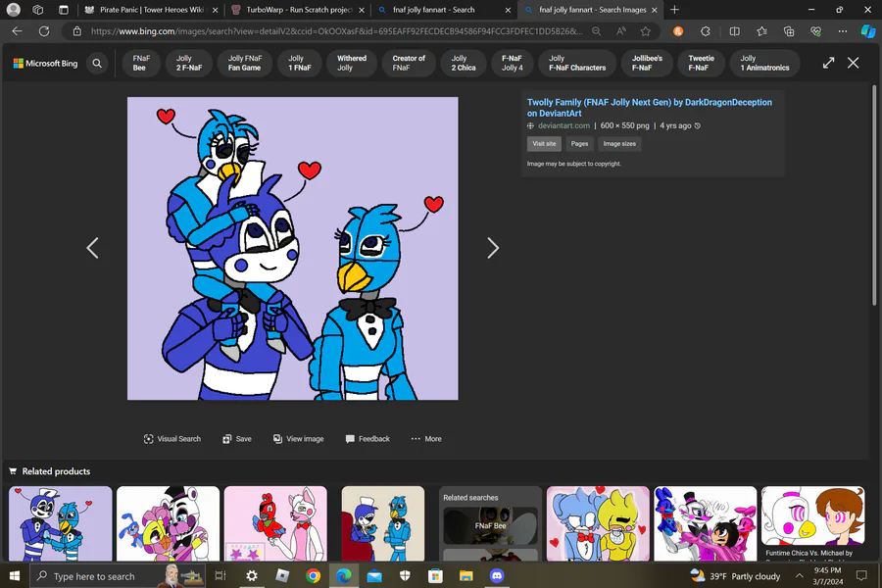Open the tab actions menu icon
The width and height of the screenshot is (882, 588).
[x=64, y=10]
